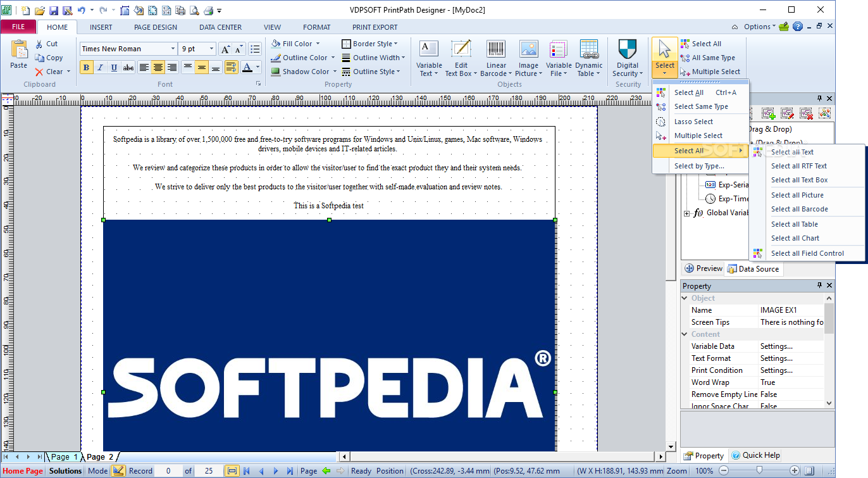Click the Undo arrow icon
868x478 pixels.
point(81,10)
